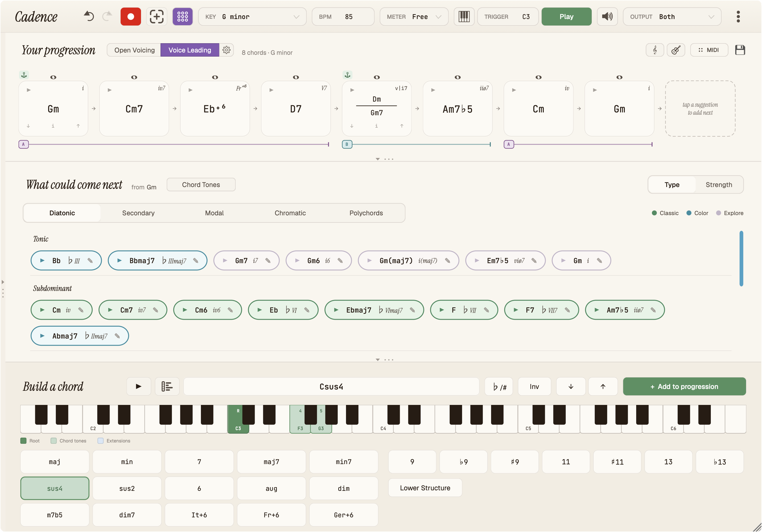This screenshot has height=532, width=762.
Task: Open the METER Free dropdown
Action: 414,17
